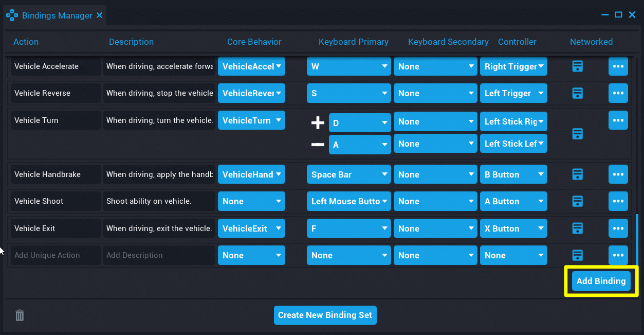Expand the Right Trigger controller dropdown
644x335 pixels.
click(513, 66)
